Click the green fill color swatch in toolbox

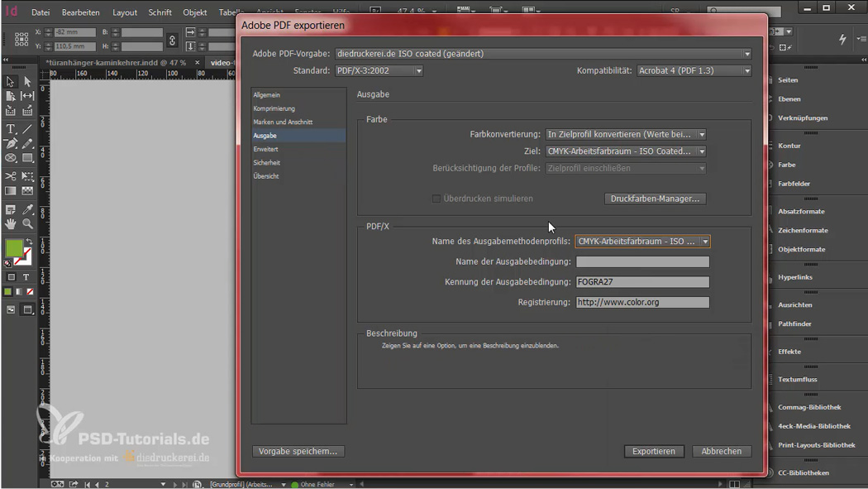(x=13, y=248)
